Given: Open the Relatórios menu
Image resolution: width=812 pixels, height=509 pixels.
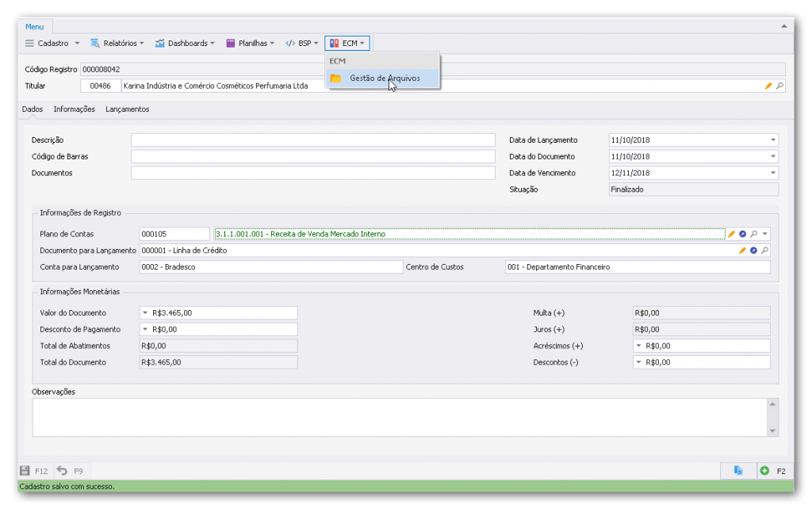Looking at the screenshot, I should point(117,44).
